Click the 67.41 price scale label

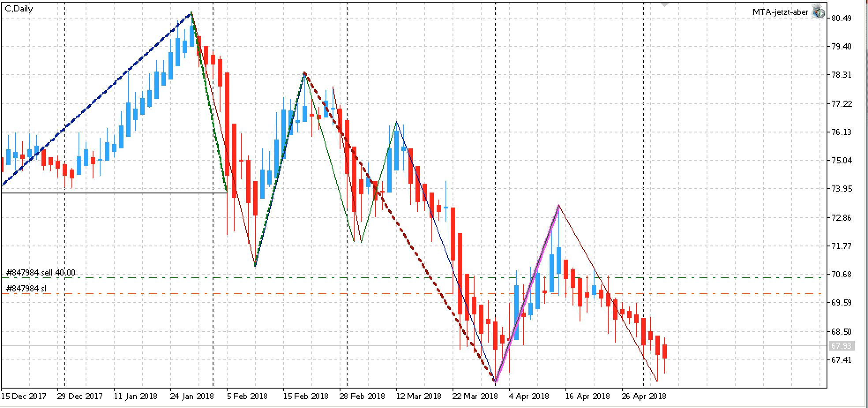click(841, 360)
